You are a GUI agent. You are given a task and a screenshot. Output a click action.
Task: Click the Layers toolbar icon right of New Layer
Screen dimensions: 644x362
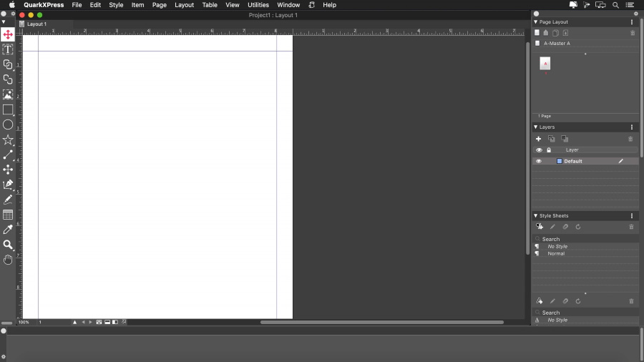(552, 139)
